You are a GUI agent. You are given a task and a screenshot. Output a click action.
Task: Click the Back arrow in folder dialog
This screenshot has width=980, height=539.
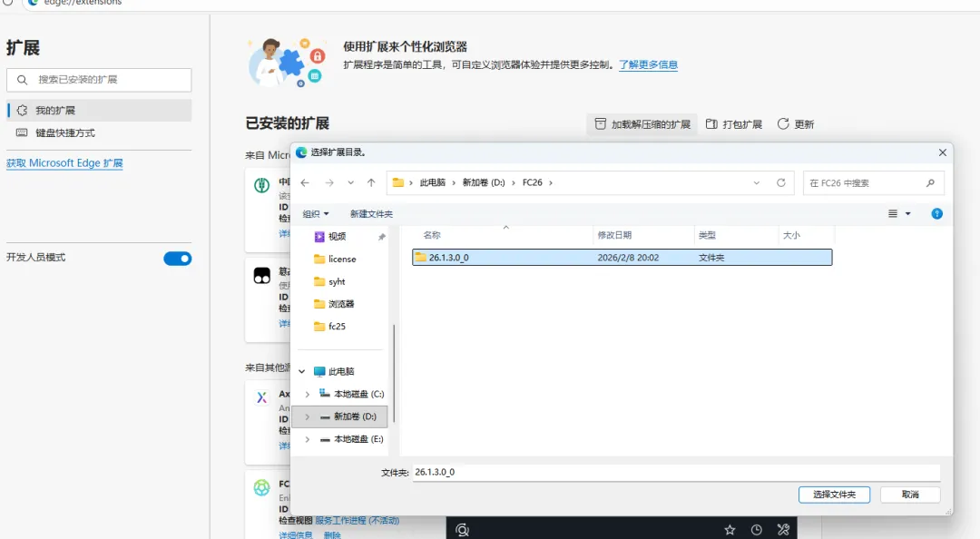coord(305,182)
